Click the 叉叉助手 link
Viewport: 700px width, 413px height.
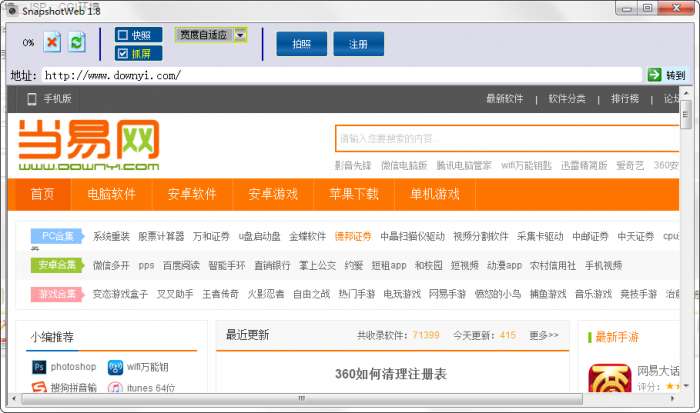pyautogui.click(x=175, y=294)
